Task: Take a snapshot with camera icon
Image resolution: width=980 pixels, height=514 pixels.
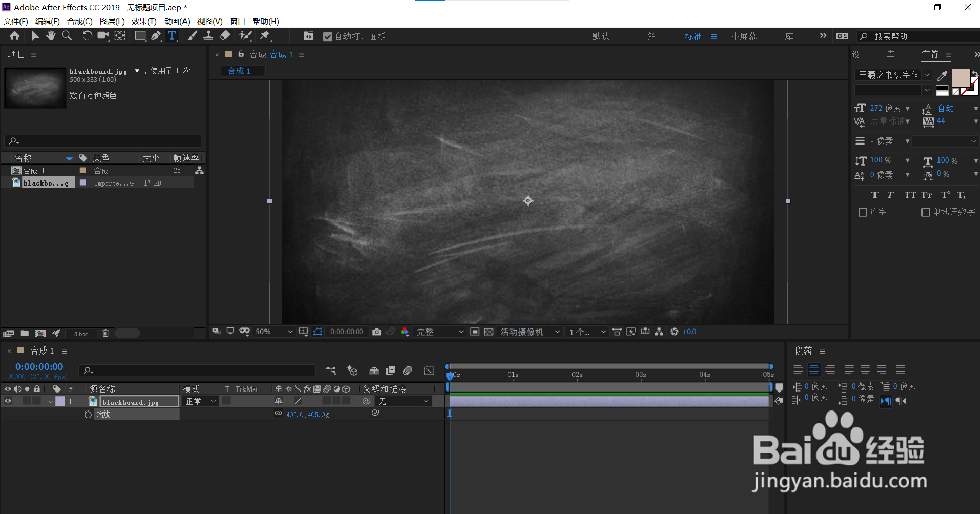Action: click(x=377, y=332)
